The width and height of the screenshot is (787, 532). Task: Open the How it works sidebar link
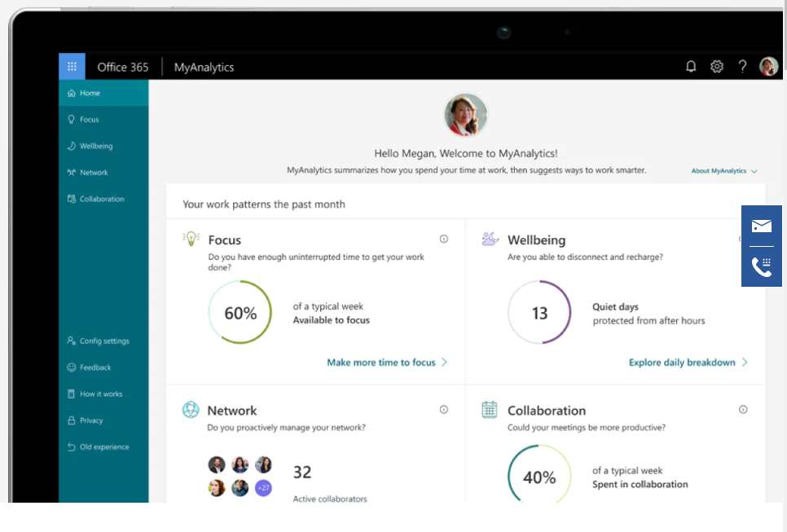tap(103, 394)
